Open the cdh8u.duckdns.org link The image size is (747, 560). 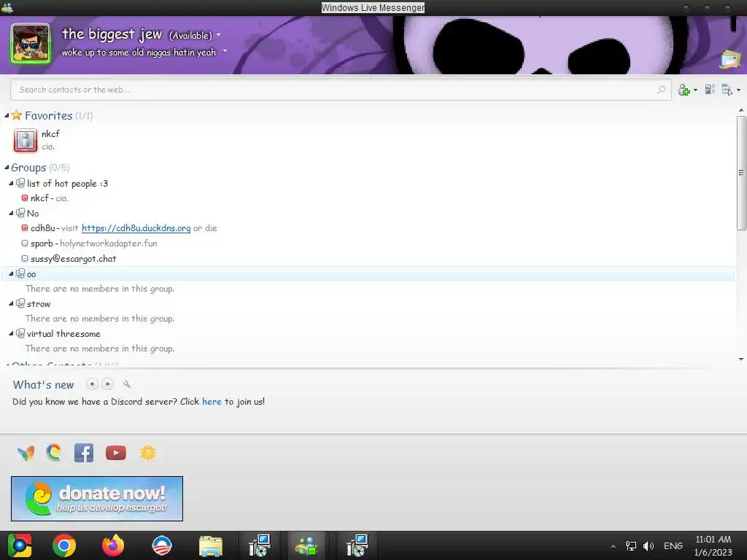pyautogui.click(x=136, y=228)
